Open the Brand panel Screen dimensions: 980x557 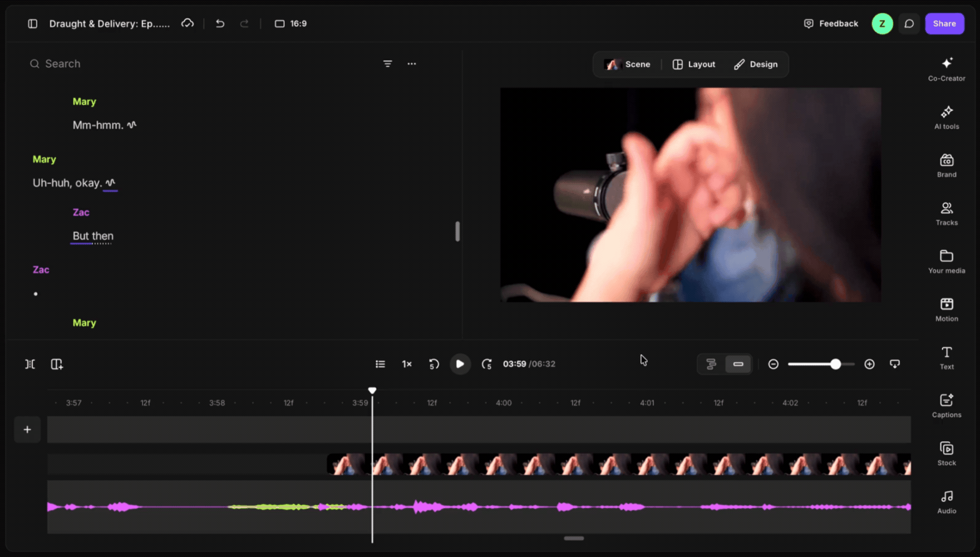click(x=947, y=165)
